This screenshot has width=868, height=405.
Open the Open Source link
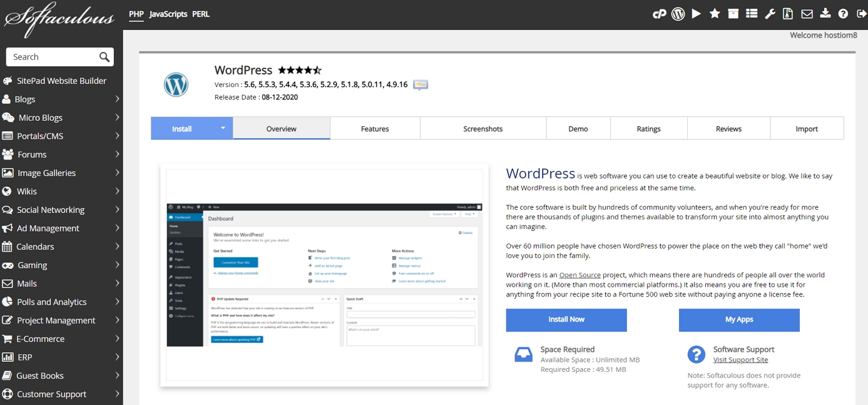[580, 275]
